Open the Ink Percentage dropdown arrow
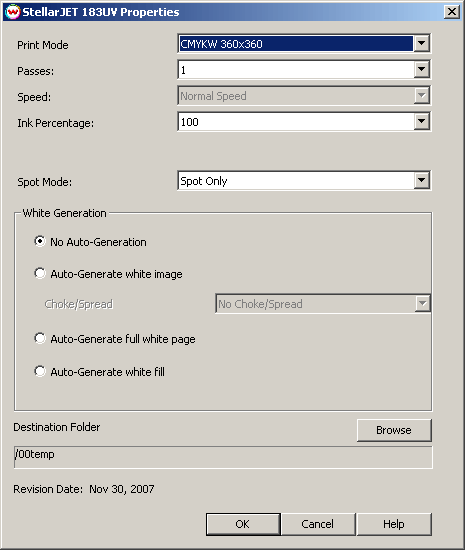 tap(422, 122)
